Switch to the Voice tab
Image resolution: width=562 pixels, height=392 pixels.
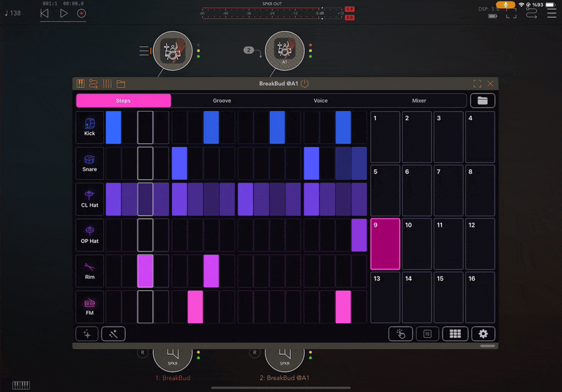[x=320, y=100]
